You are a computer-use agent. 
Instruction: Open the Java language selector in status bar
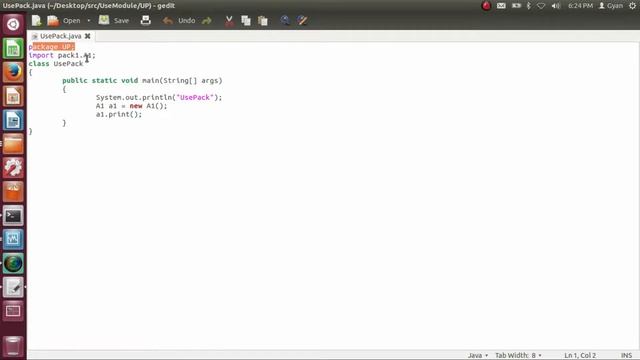pyautogui.click(x=478, y=356)
